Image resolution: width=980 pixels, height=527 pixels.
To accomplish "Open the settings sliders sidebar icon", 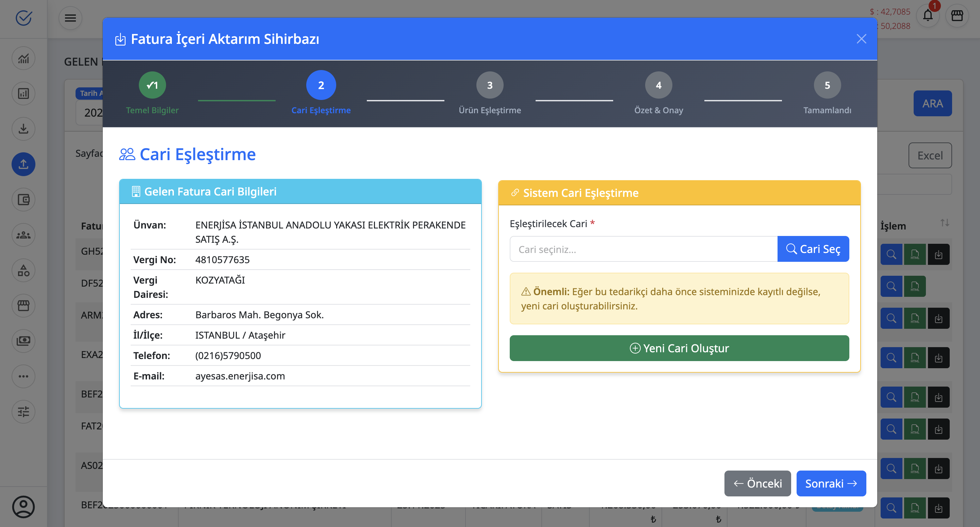I will point(23,411).
